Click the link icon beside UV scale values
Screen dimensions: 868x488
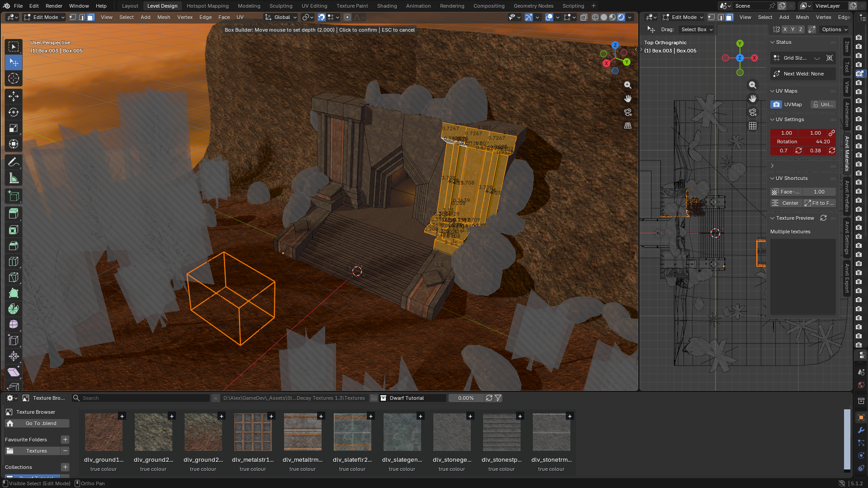pyautogui.click(x=831, y=133)
